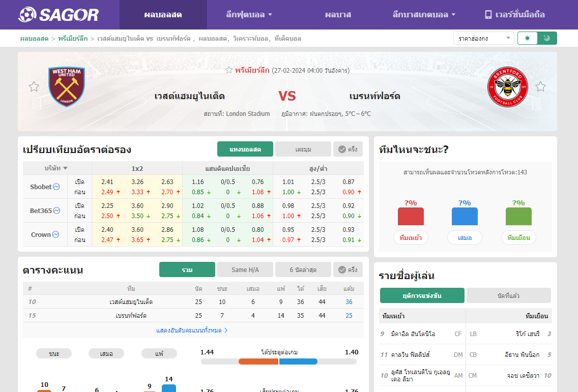Image resolution: width=578 pixels, height=392 pixels.
Task: Toggle ครึ่ง checkbox in standings table
Action: click(x=348, y=269)
